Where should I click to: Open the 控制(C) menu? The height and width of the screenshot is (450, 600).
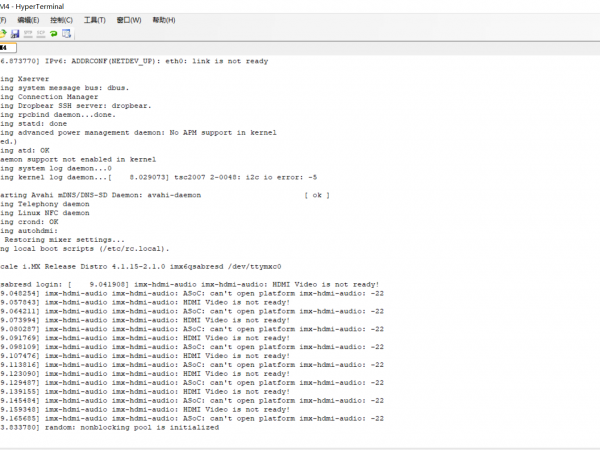[61, 19]
